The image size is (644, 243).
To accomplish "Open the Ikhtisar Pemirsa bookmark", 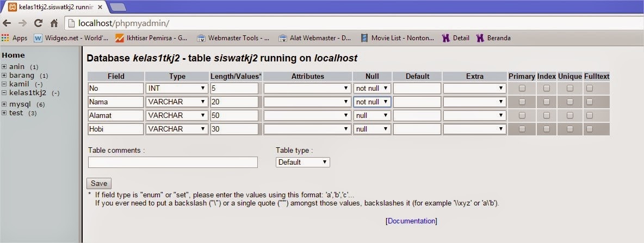I will 151,38.
